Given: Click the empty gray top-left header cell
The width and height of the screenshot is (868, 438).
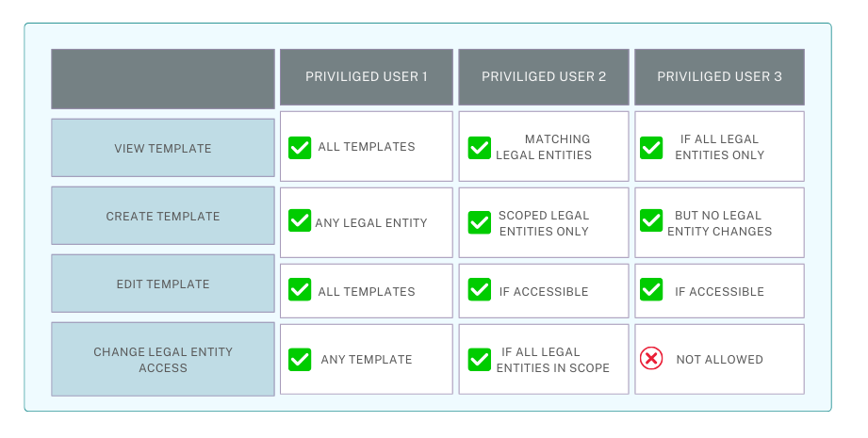Looking at the screenshot, I should click(x=163, y=79).
